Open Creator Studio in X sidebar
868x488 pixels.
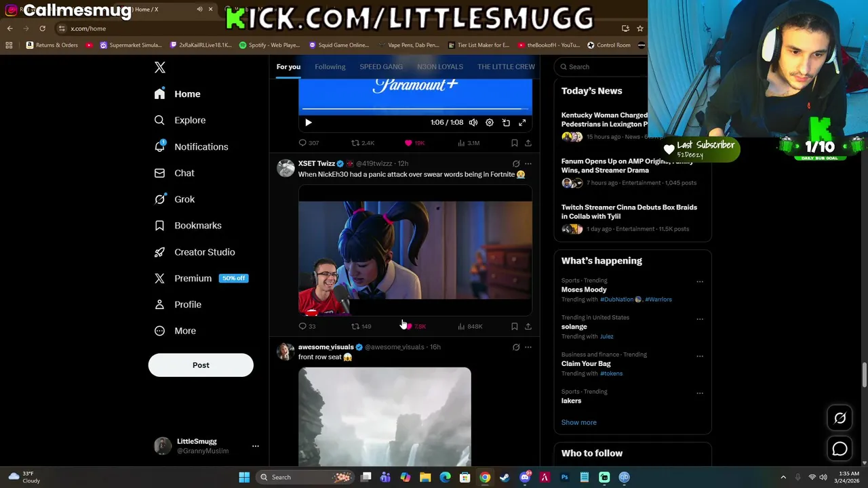[x=195, y=252]
